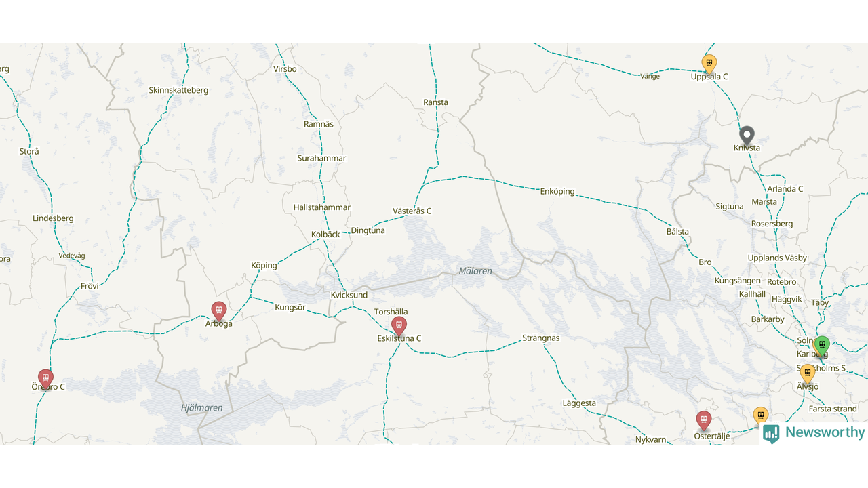Select the yellow train marker at Uppsala C
Viewport: 868px width, 488px height.
pos(709,64)
